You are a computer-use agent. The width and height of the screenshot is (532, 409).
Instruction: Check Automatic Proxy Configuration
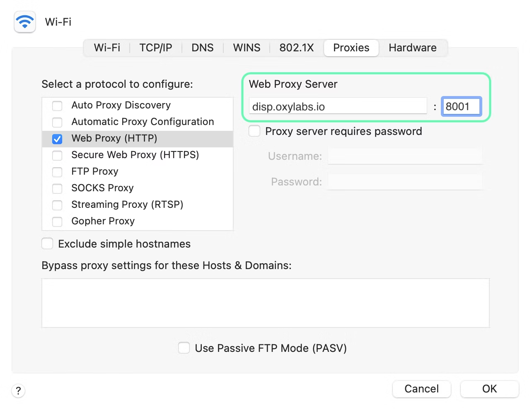pos(57,122)
